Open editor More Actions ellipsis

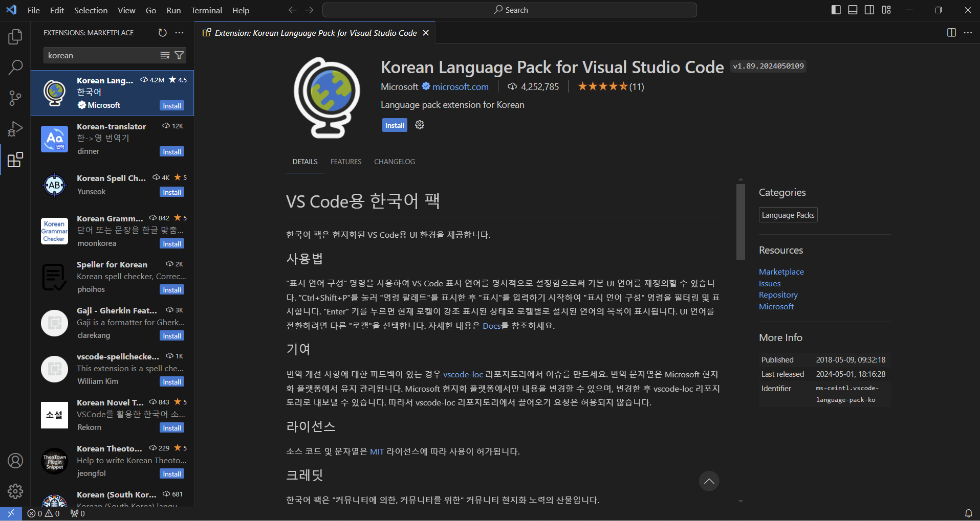(968, 33)
